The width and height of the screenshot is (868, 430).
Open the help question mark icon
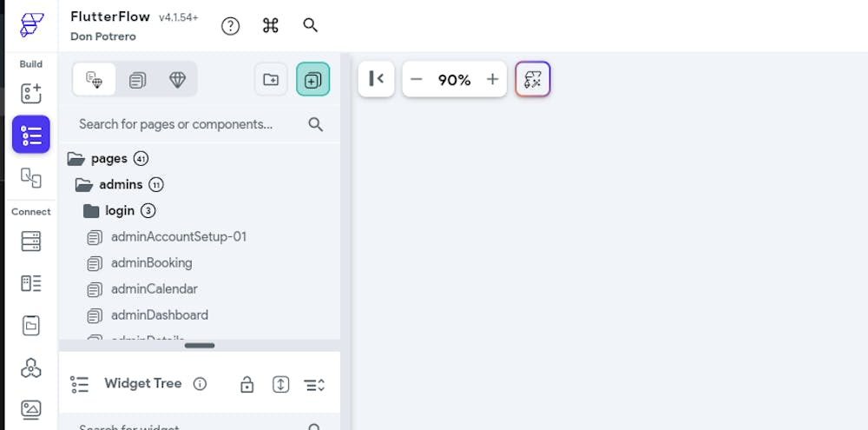[230, 26]
